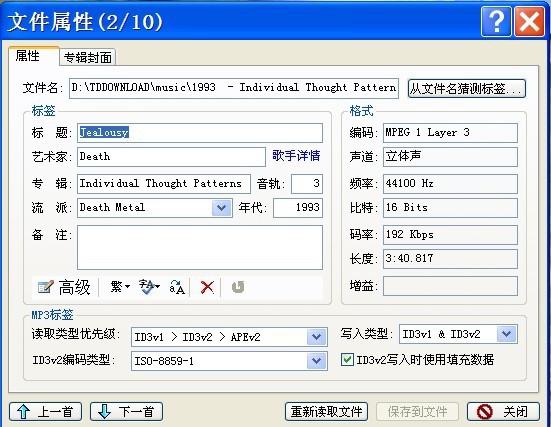
Task: Click the red X clear tags icon
Action: 207,287
